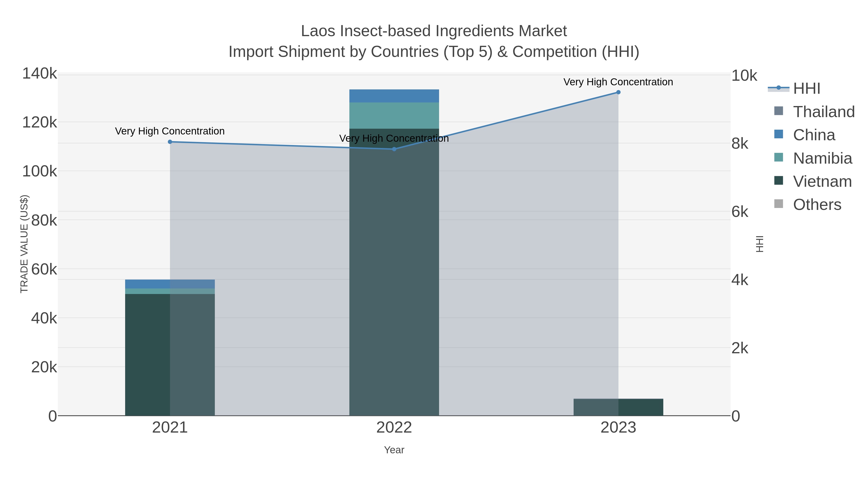The image size is (868, 488).
Task: Click 2022 Namibia bar segment
Action: 394,115
